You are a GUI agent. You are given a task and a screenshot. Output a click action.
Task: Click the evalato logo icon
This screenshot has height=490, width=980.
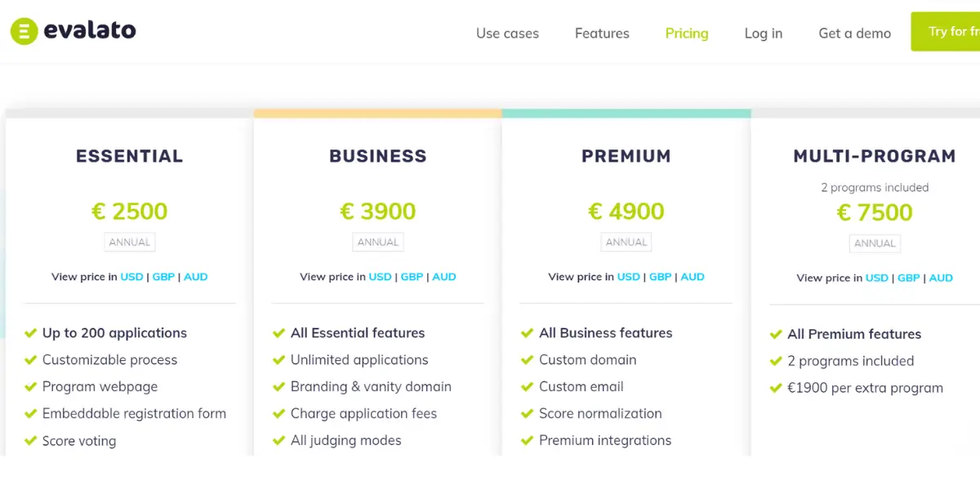pyautogui.click(x=24, y=32)
